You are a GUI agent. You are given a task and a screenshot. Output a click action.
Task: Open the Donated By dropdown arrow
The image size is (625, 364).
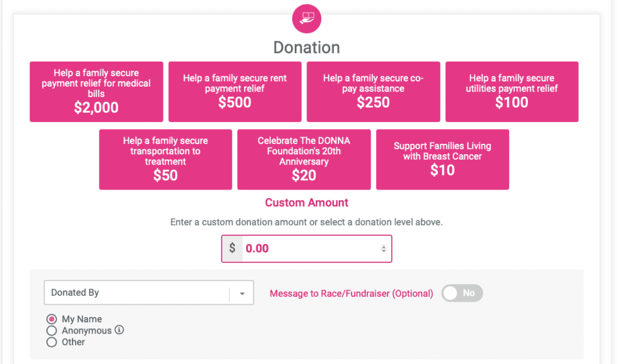coord(242,293)
